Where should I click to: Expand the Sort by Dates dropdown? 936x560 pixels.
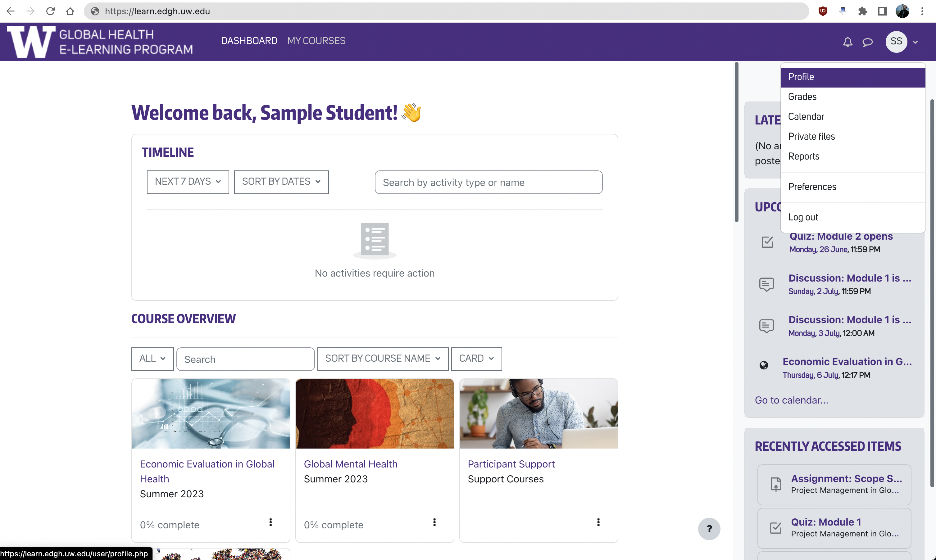[x=281, y=182]
